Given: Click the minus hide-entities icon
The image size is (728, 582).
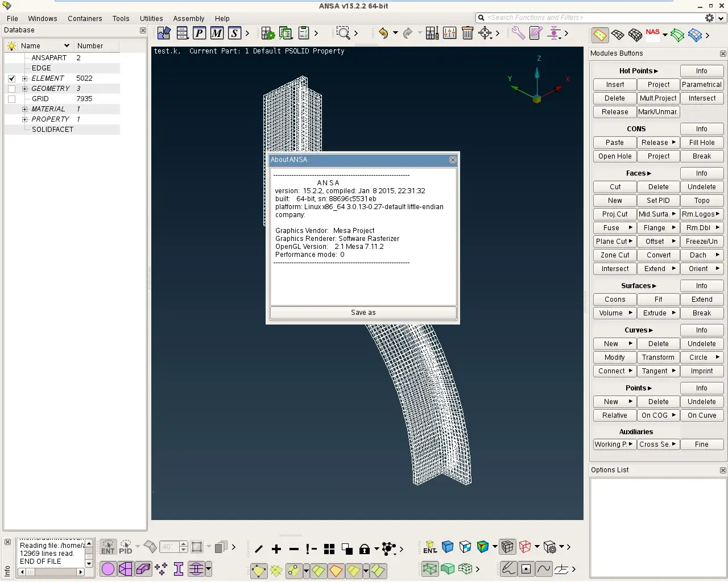Looking at the screenshot, I should (294, 548).
